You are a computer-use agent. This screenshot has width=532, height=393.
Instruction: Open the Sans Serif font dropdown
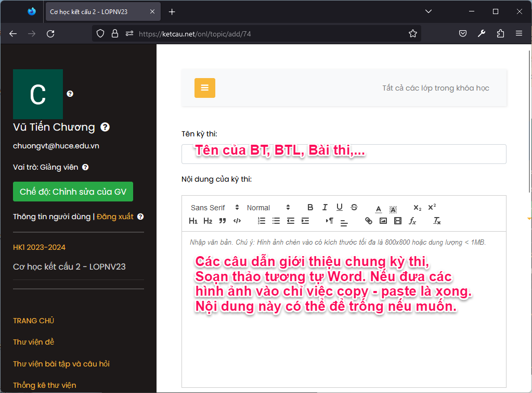click(215, 208)
